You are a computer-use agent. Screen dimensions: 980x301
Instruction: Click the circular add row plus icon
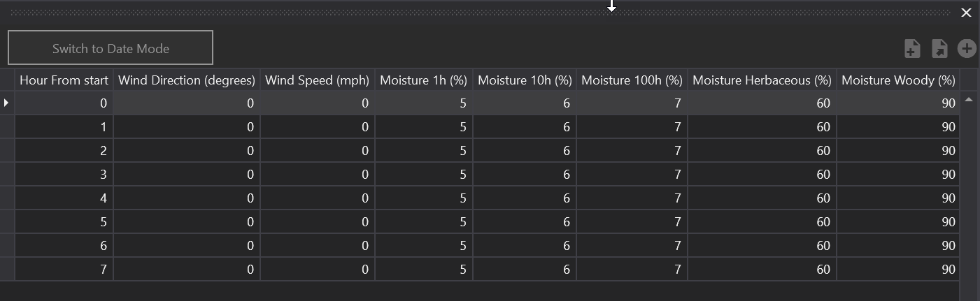tap(967, 49)
